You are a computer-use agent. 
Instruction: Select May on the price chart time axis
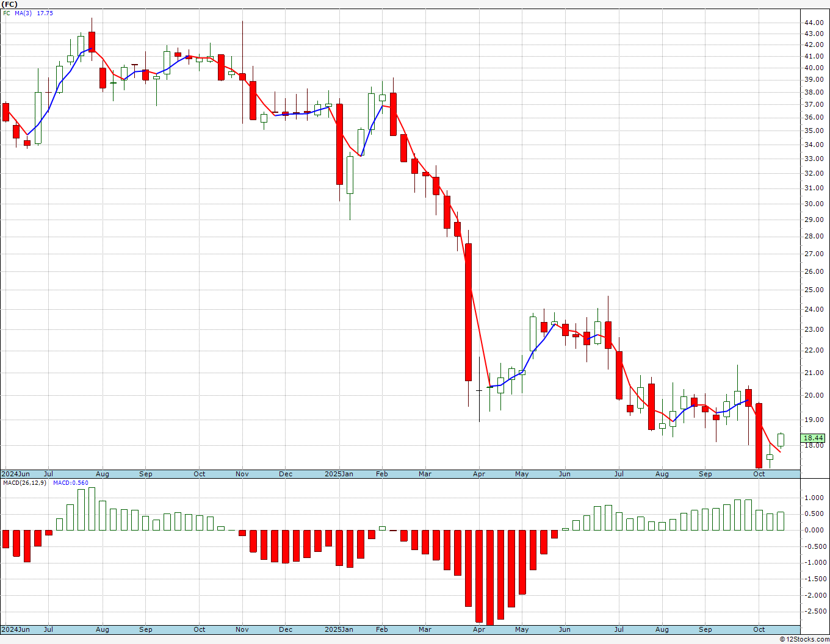pos(522,474)
